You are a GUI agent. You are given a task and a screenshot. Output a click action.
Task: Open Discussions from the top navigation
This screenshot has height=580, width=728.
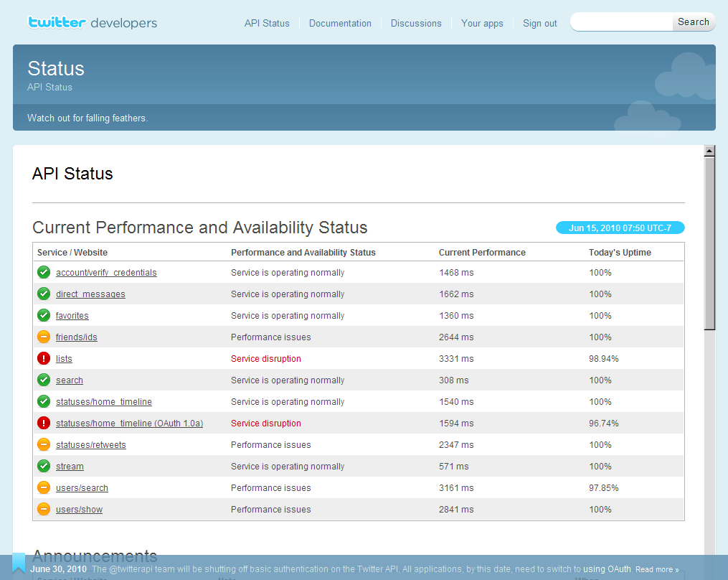coord(416,23)
